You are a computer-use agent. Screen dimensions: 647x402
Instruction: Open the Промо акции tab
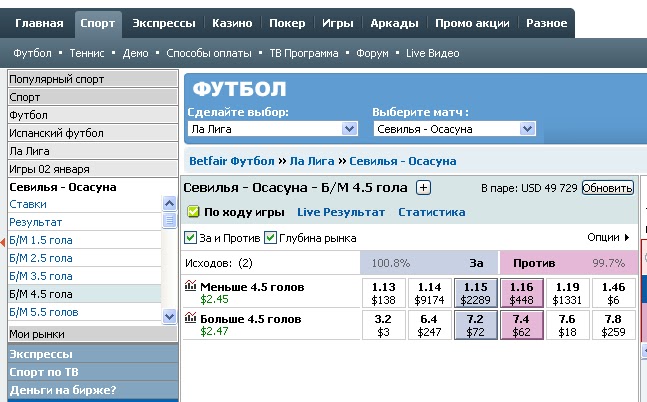472,23
